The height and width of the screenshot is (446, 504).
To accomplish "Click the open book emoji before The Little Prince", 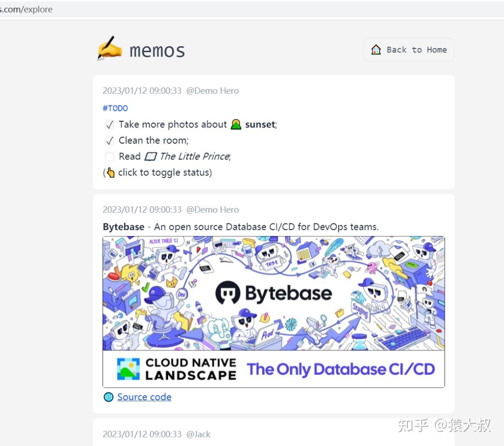I will tap(150, 156).
